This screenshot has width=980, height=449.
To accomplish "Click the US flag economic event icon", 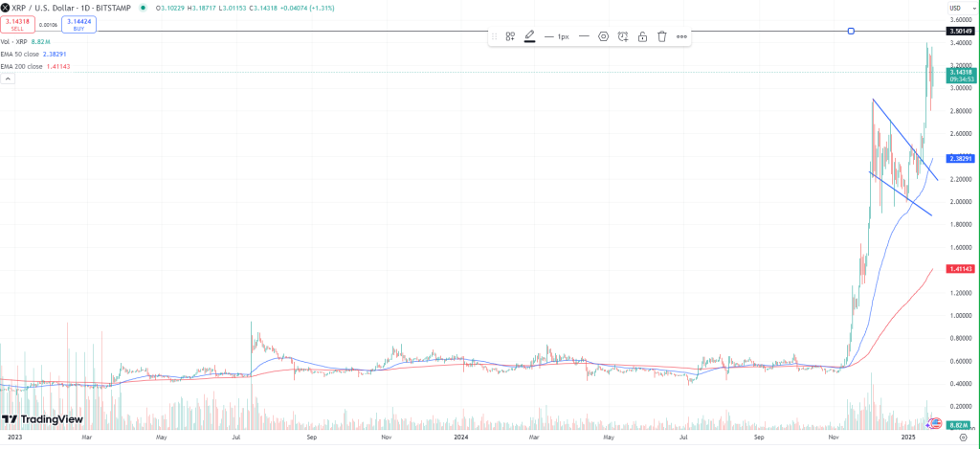I will tap(936, 424).
